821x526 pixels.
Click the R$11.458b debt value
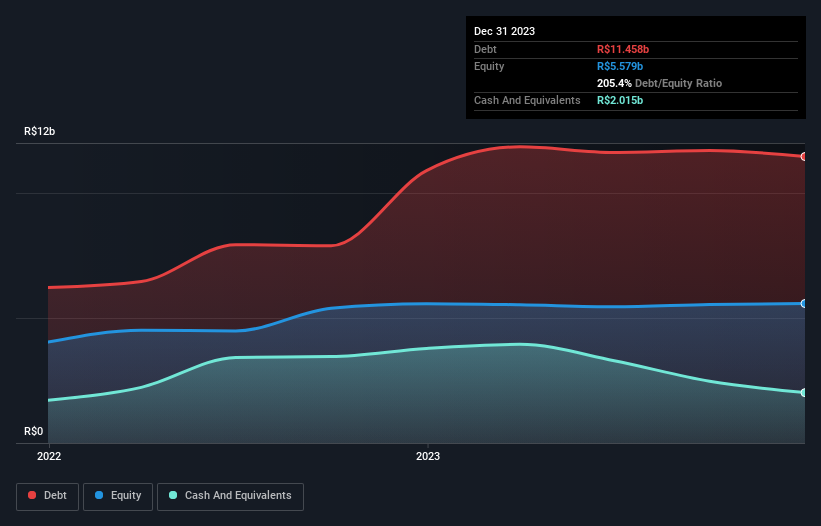(x=623, y=49)
